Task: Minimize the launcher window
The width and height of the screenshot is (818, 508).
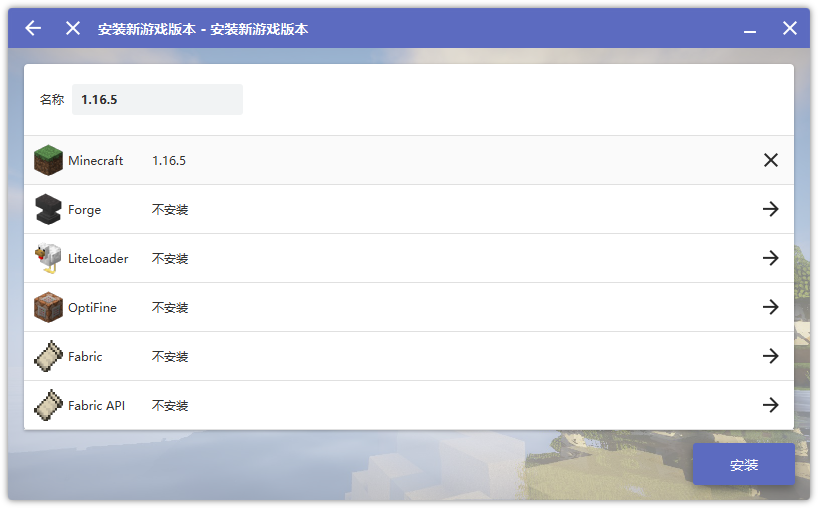Action: tap(750, 29)
